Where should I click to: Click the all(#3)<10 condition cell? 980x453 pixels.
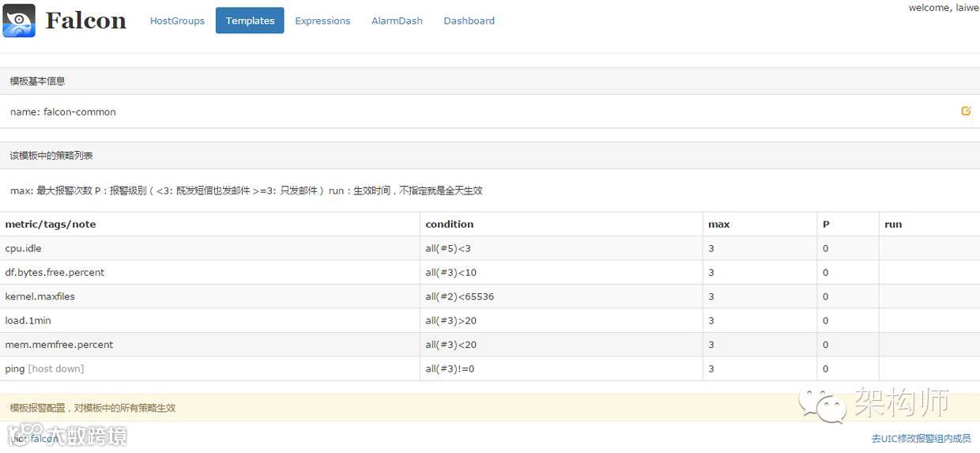click(x=561, y=272)
